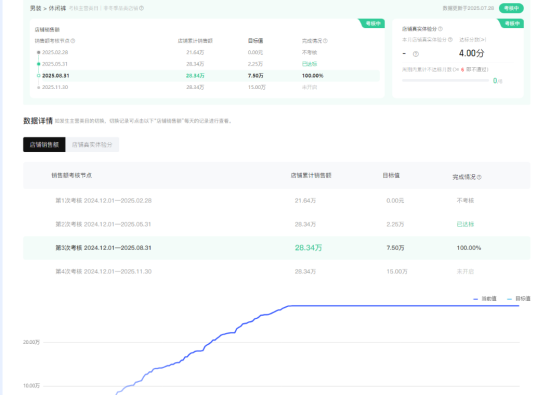This screenshot has width=550, height=395.
Task: Select the 第3次考核 highlighted table row
Action: tap(276, 248)
